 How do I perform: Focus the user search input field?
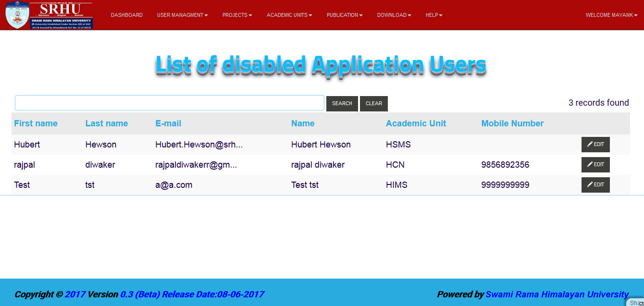coord(170,103)
